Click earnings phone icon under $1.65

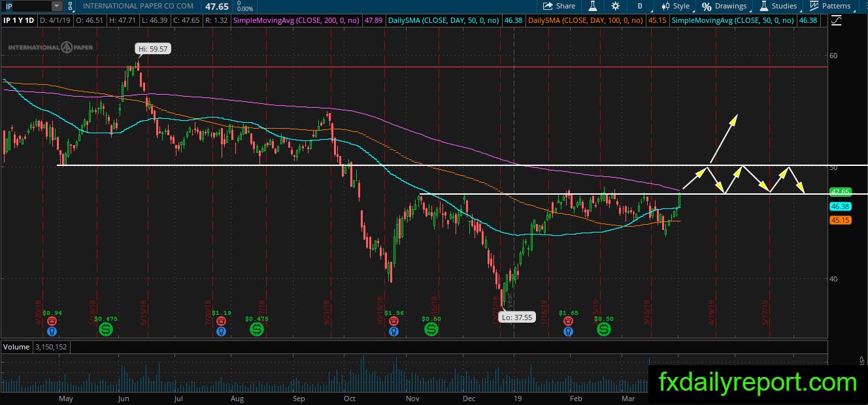coord(569,321)
